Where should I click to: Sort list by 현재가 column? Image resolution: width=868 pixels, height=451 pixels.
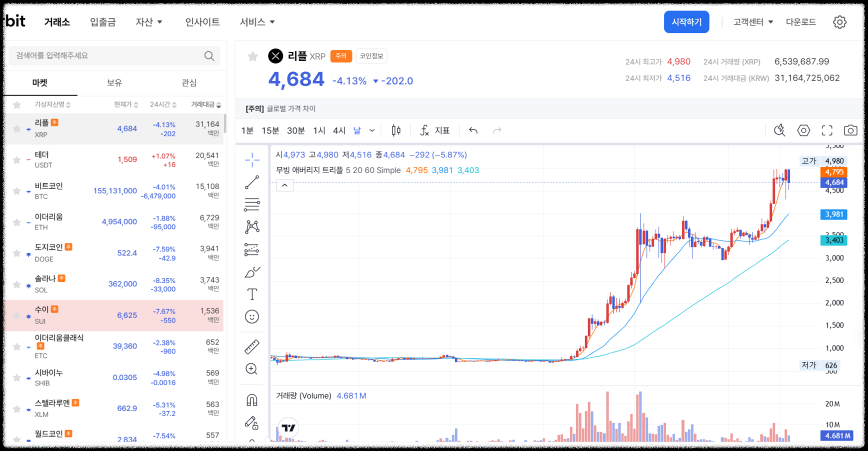[x=126, y=105]
